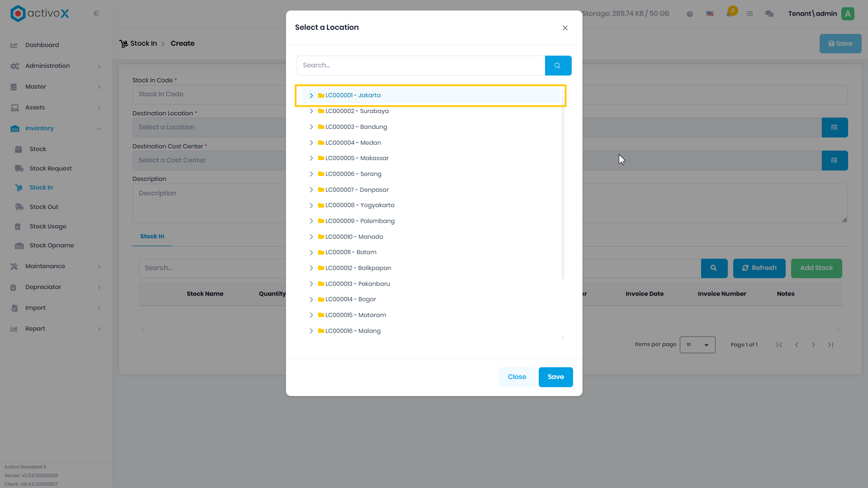Sort by Invoice Date column header
This screenshot has height=488, width=868.
click(644, 294)
